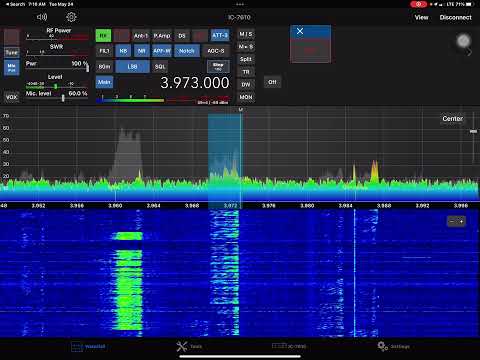Toggle the TR button
Image resolution: width=480 pixels, height=360 pixels.
246,72
